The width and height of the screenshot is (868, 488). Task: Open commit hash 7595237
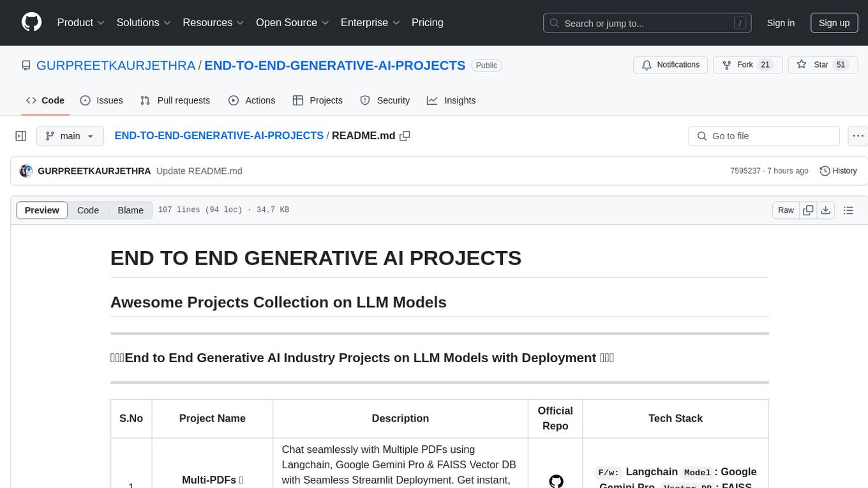click(x=745, y=171)
